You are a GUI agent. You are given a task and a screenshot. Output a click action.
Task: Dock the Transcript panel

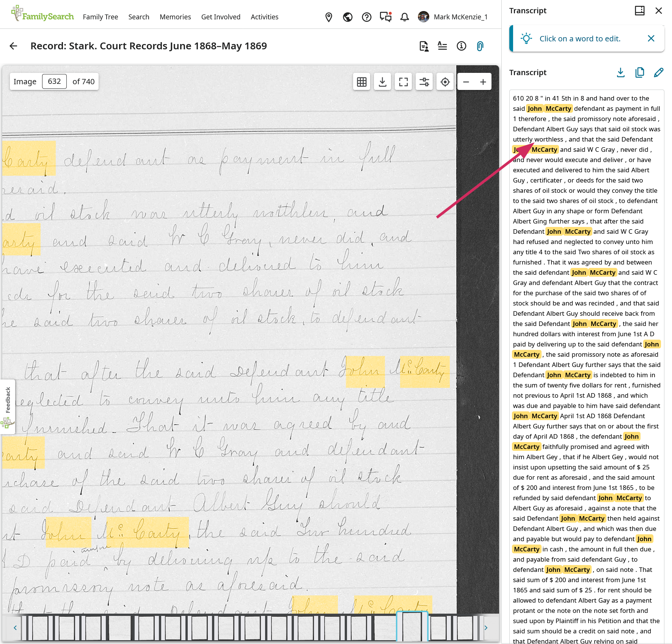pyautogui.click(x=640, y=11)
